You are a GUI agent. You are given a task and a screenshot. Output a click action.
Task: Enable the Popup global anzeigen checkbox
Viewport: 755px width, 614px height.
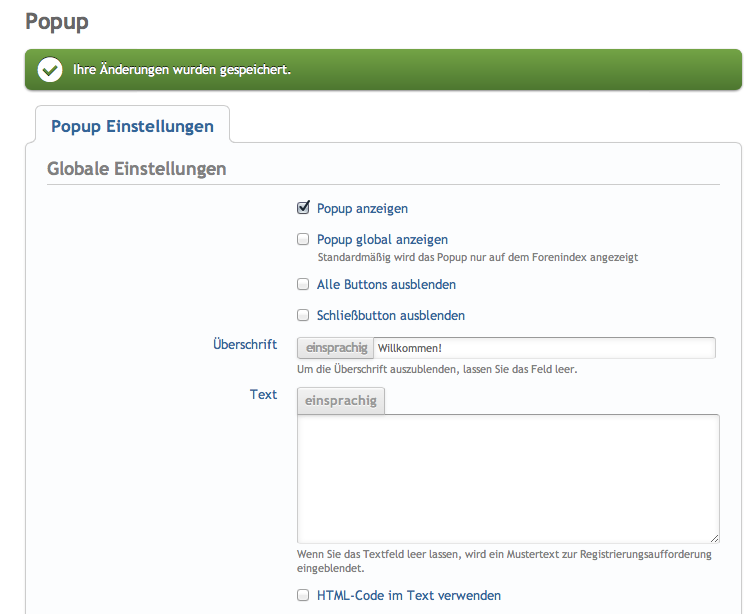point(303,239)
